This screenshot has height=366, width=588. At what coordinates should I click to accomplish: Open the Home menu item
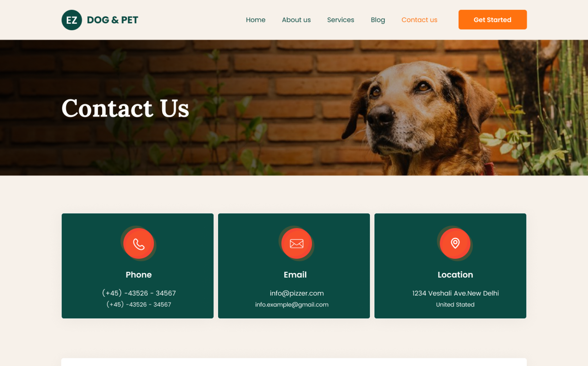pyautogui.click(x=256, y=20)
